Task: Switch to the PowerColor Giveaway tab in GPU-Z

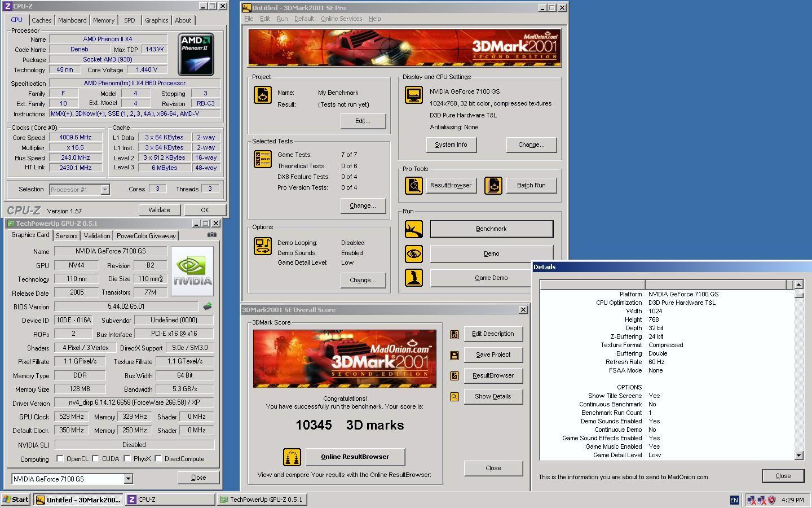Action: click(x=147, y=236)
